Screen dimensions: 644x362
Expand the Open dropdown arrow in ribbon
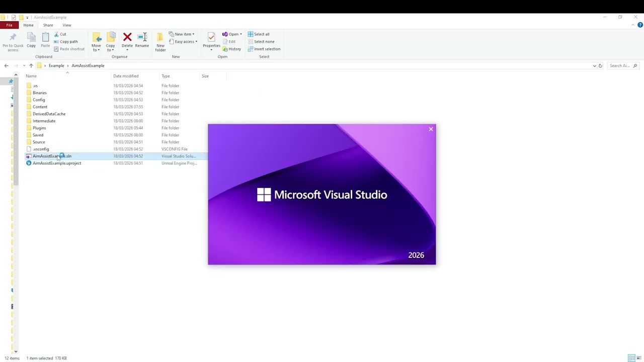click(241, 34)
